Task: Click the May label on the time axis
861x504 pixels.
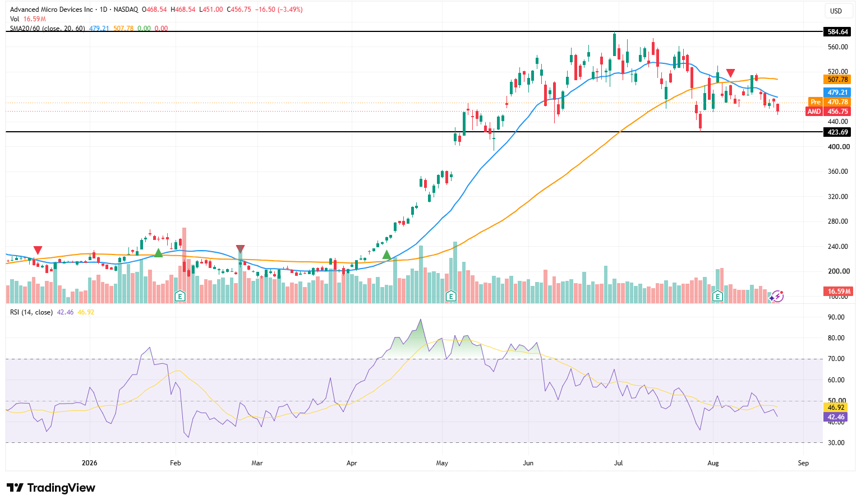Action: pyautogui.click(x=442, y=463)
